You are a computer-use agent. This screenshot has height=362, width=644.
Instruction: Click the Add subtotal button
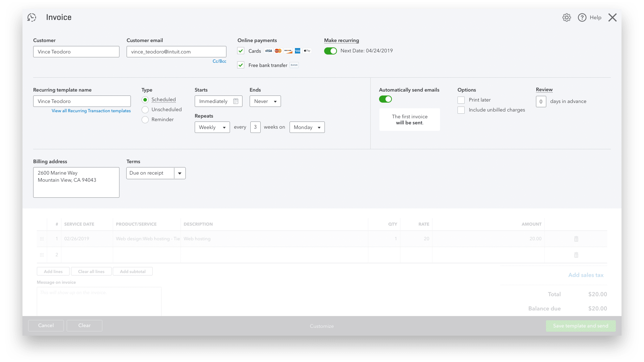pos(133,271)
